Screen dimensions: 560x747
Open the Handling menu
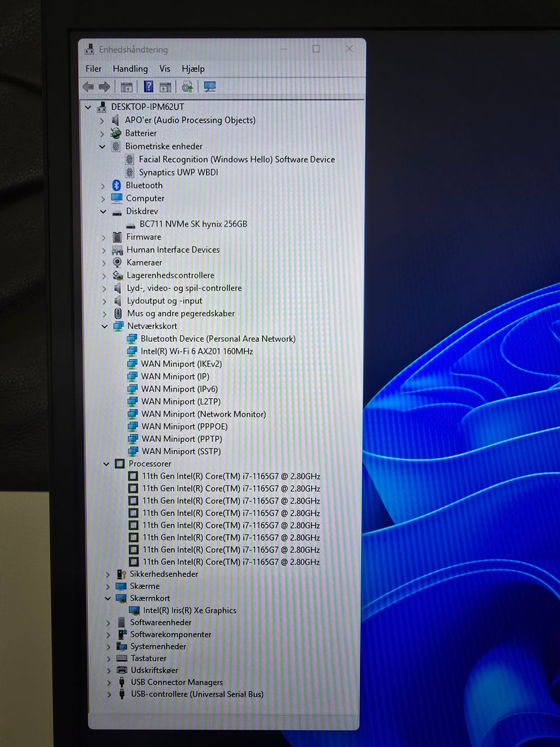coord(130,69)
